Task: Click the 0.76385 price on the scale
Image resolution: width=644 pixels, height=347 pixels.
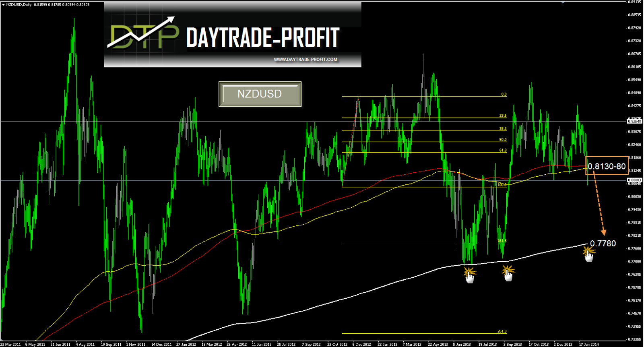Action: [635, 274]
